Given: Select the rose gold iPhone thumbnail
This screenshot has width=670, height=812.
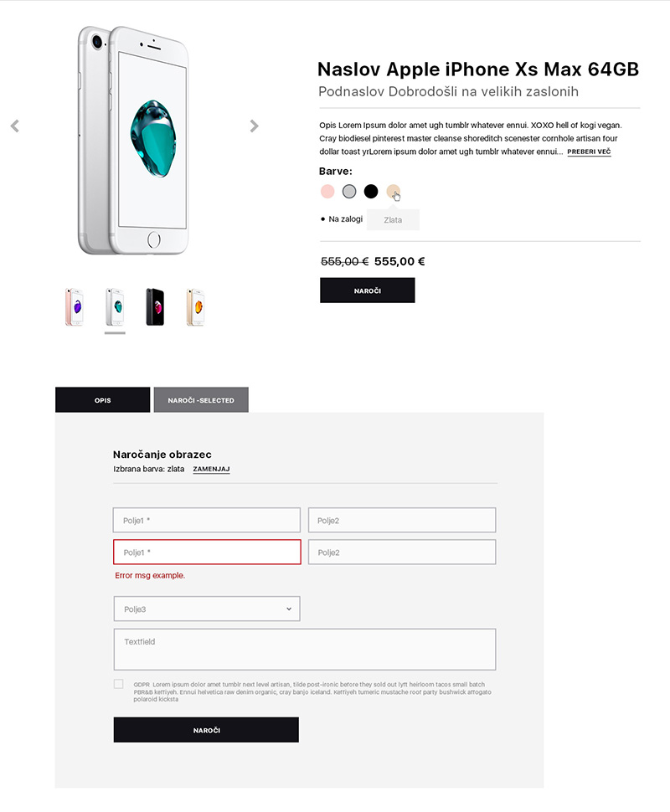Looking at the screenshot, I should [74, 306].
